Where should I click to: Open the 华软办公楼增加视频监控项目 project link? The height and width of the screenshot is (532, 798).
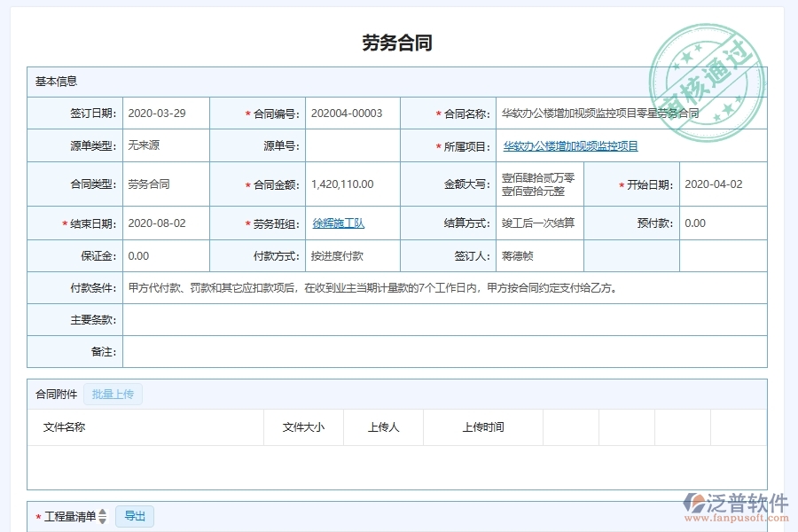point(568,145)
